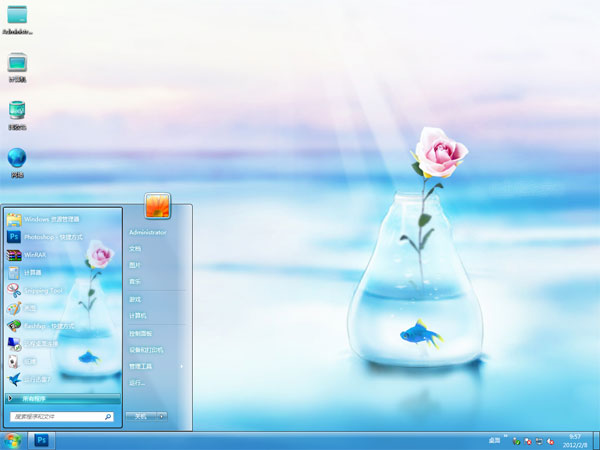Viewport: 600px width, 450px height.
Task: Expand the shutdown options arrow
Action: tap(162, 415)
